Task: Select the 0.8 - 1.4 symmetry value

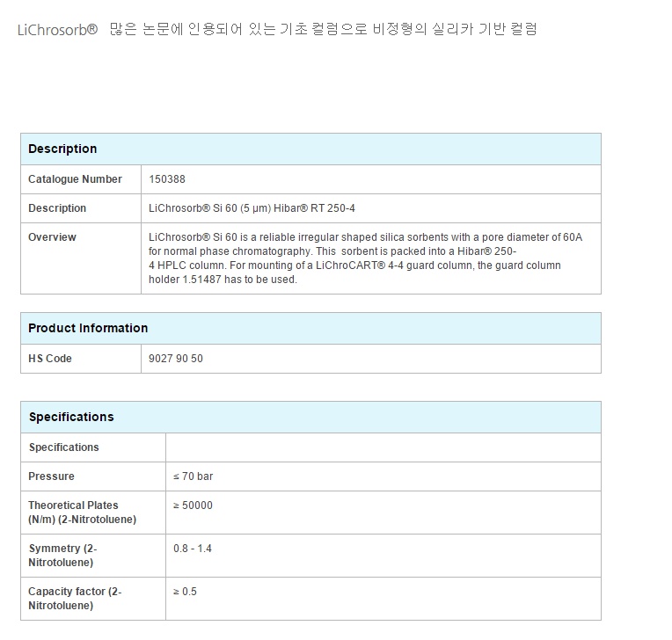Action: click(192, 549)
